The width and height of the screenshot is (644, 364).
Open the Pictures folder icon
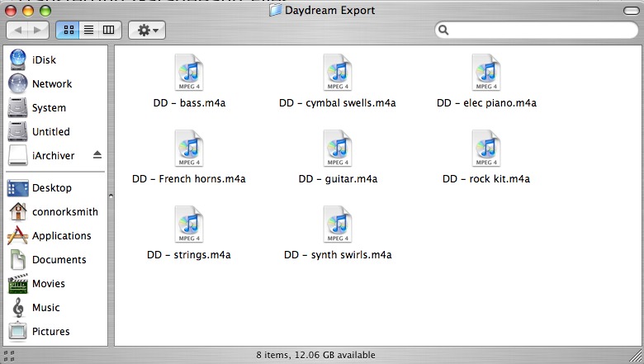[x=17, y=331]
